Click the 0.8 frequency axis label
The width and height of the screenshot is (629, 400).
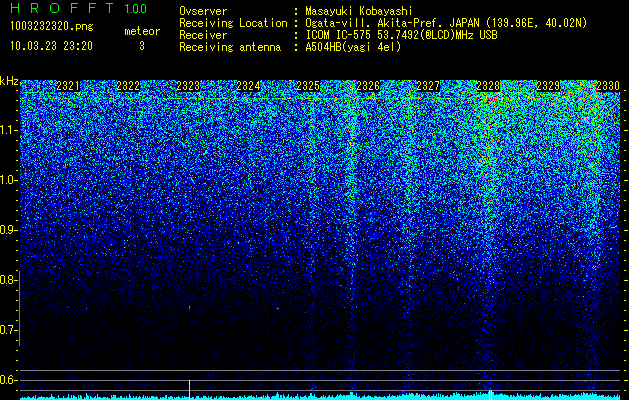pyautogui.click(x=9, y=280)
